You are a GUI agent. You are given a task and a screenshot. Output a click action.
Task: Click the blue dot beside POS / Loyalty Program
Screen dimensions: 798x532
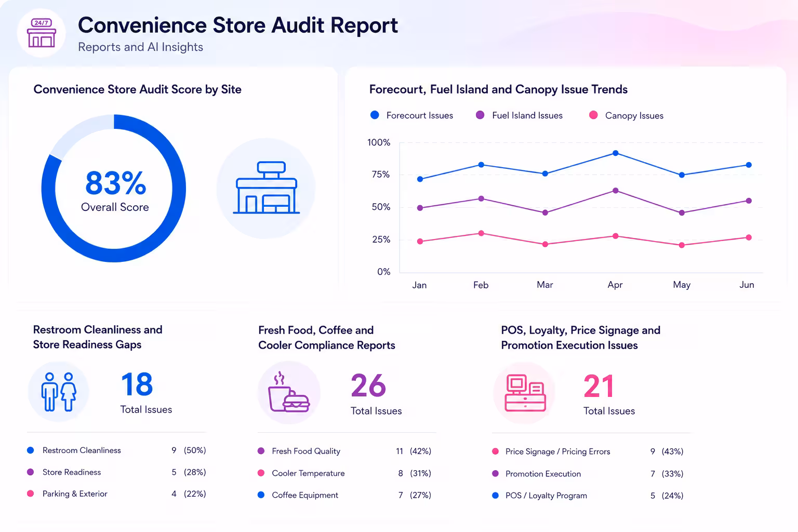pyautogui.click(x=495, y=496)
